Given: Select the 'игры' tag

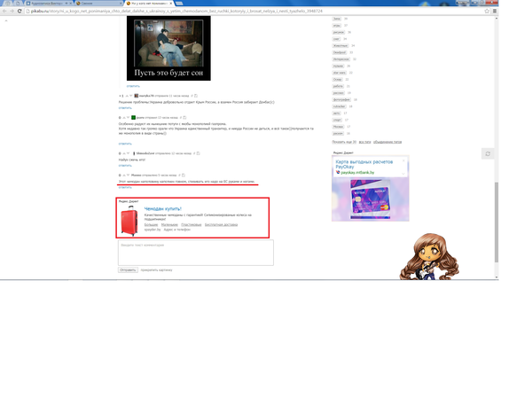Looking at the screenshot, I should (x=337, y=26).
